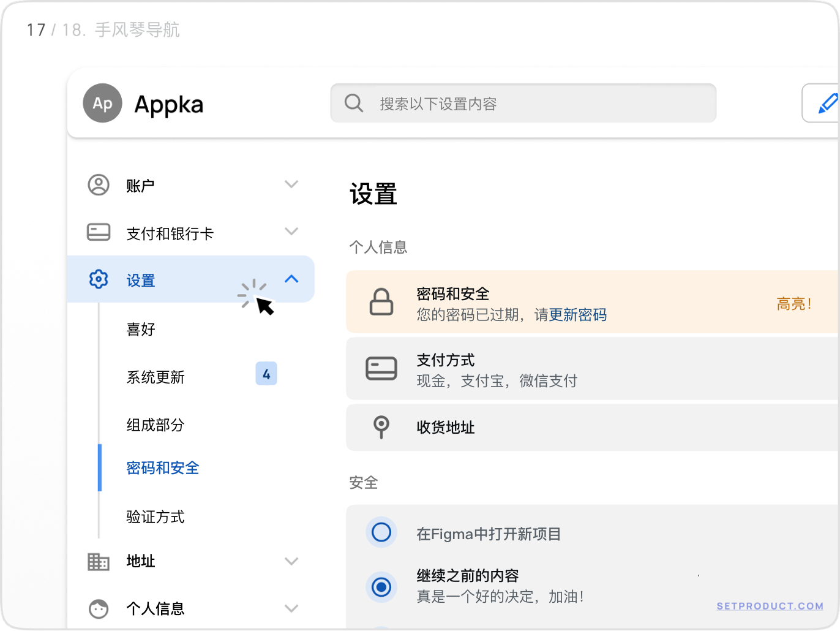Screen dimensions: 840x631
Task: Click the 高亮! label
Action: 793,304
